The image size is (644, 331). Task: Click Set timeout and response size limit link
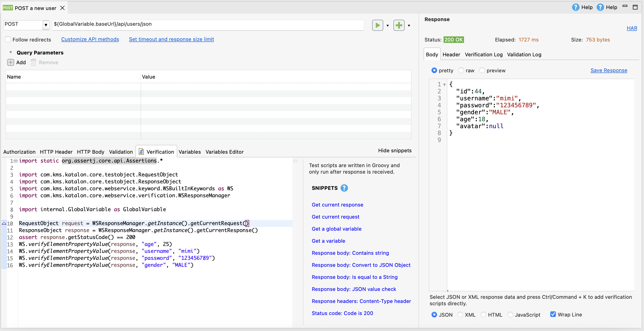(171, 39)
